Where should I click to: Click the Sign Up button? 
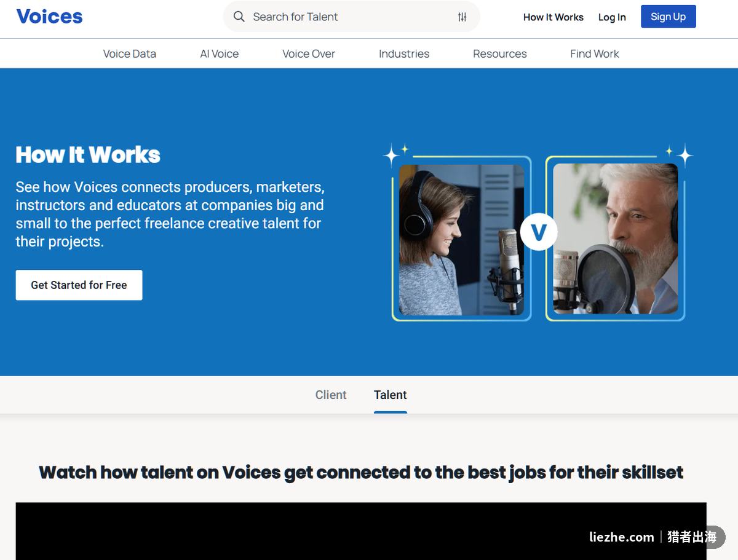[669, 17]
